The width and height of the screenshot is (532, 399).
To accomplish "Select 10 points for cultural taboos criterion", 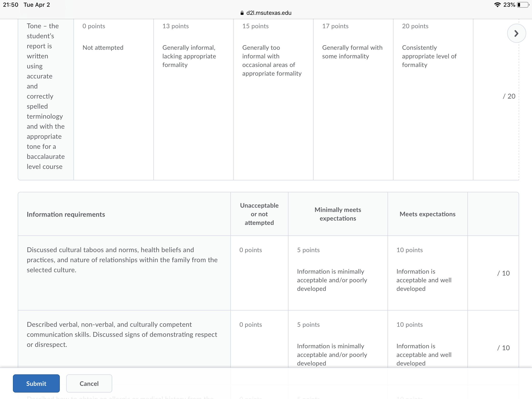I will pyautogui.click(x=427, y=273).
